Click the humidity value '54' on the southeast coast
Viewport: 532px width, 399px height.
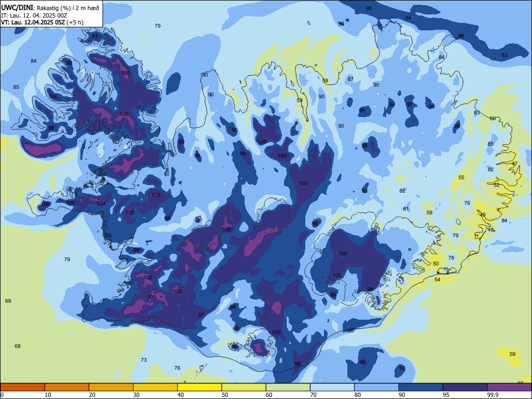tap(437, 280)
